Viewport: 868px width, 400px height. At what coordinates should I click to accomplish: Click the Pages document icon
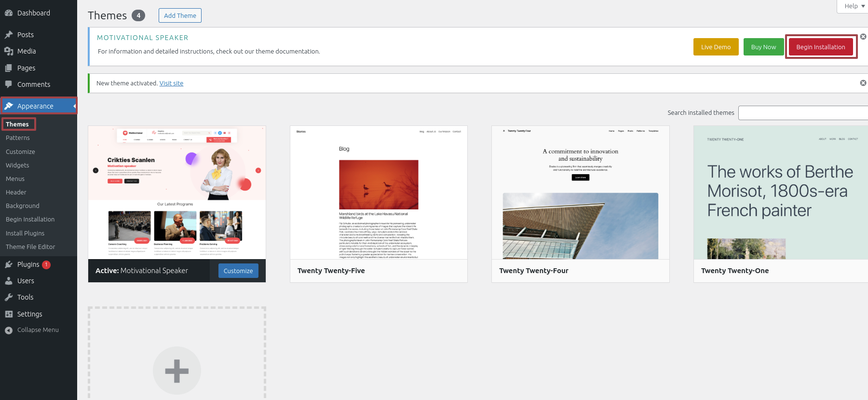pyautogui.click(x=9, y=68)
